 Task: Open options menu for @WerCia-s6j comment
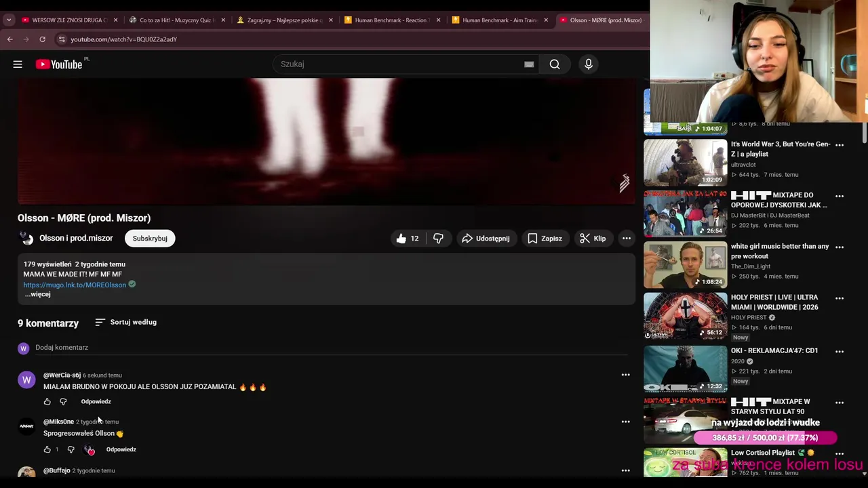pos(626,375)
